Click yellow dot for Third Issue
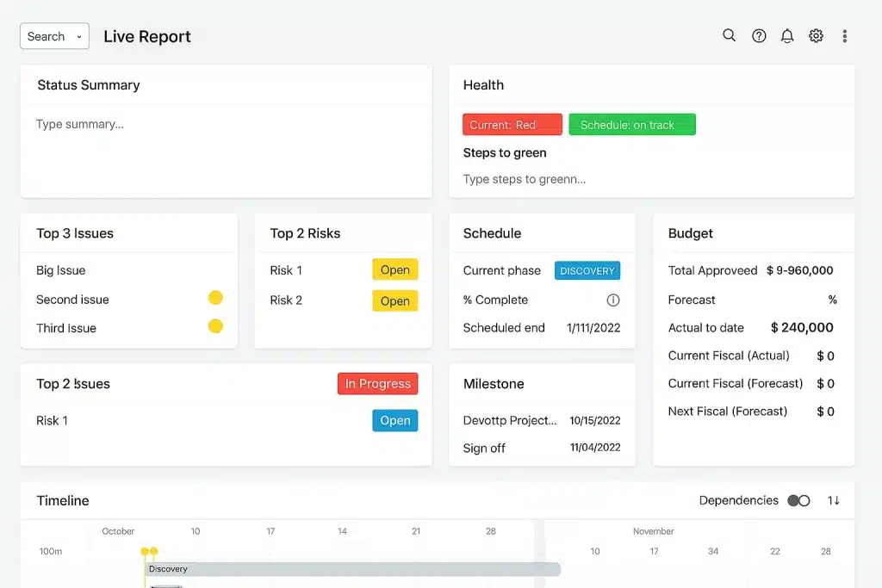Image resolution: width=882 pixels, height=588 pixels. tap(215, 326)
